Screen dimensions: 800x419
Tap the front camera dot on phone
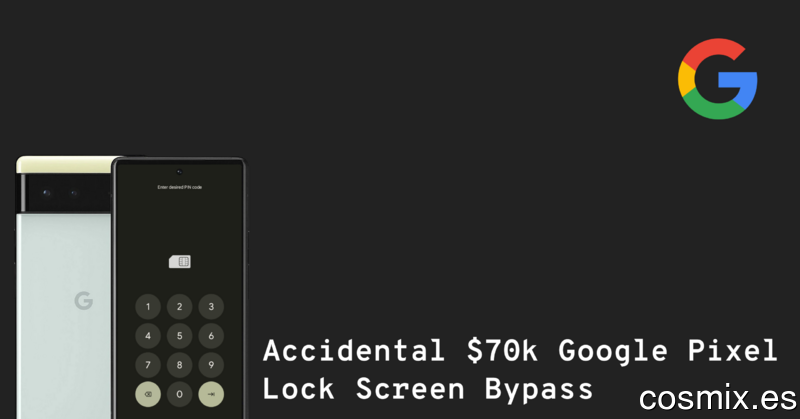coord(179,172)
